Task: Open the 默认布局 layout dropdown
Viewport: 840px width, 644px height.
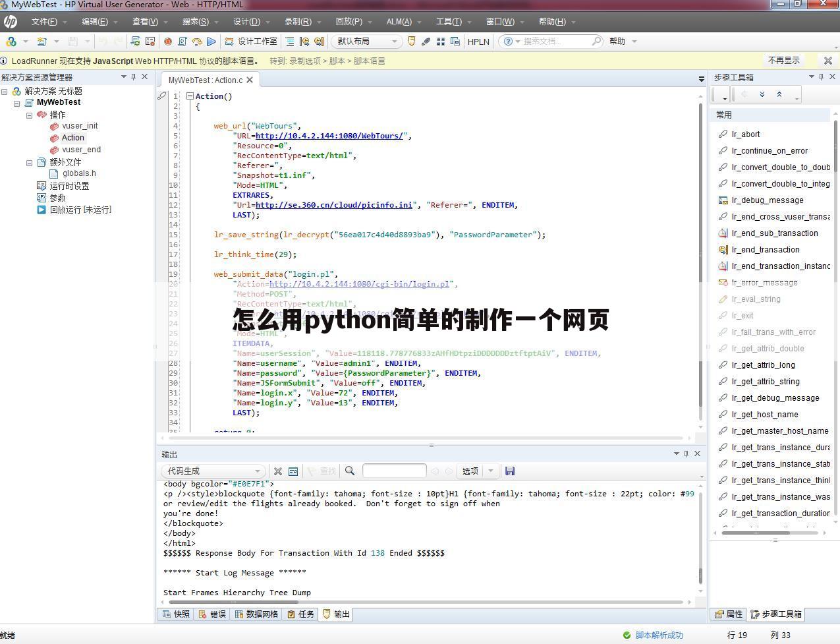Action: (366, 42)
